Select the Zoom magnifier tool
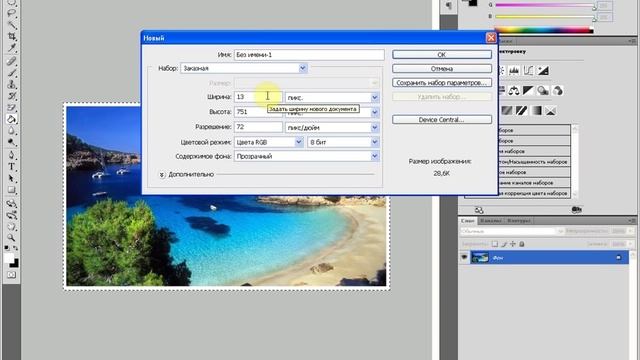 (11, 238)
